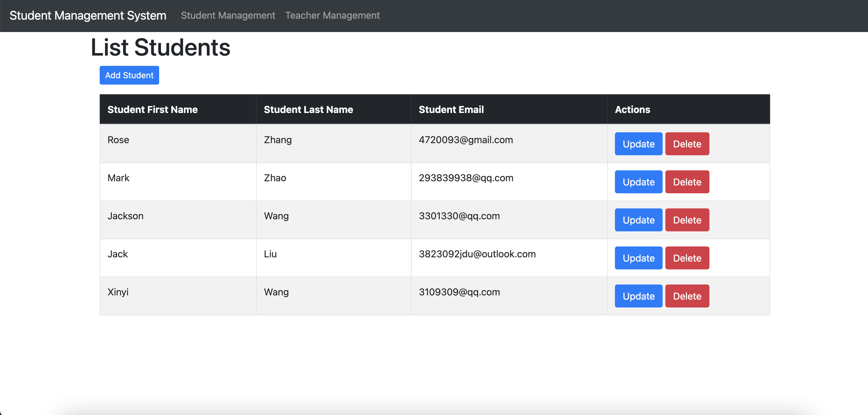Update the Jack Liu record
This screenshot has height=415, width=868.
pos(638,258)
